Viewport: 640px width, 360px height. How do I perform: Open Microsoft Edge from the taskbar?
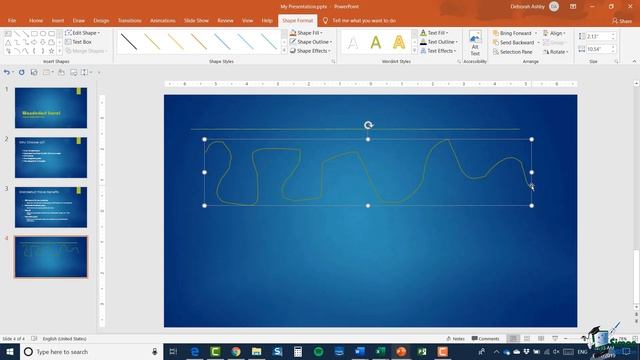pyautogui.click(x=195, y=351)
